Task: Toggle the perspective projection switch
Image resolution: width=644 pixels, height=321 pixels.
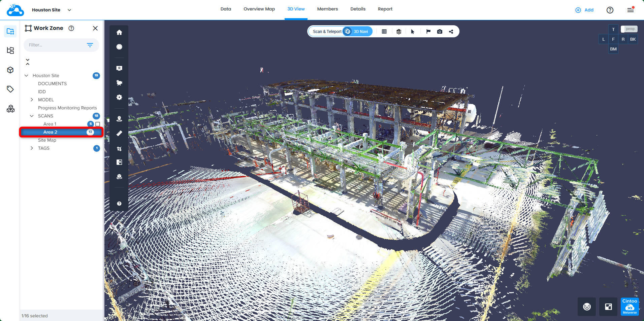Action: 629,29
